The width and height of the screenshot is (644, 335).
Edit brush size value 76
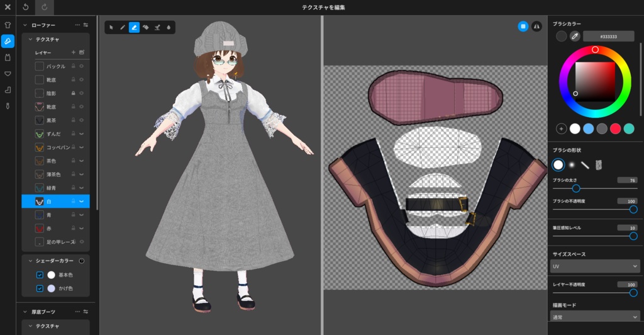[627, 180]
